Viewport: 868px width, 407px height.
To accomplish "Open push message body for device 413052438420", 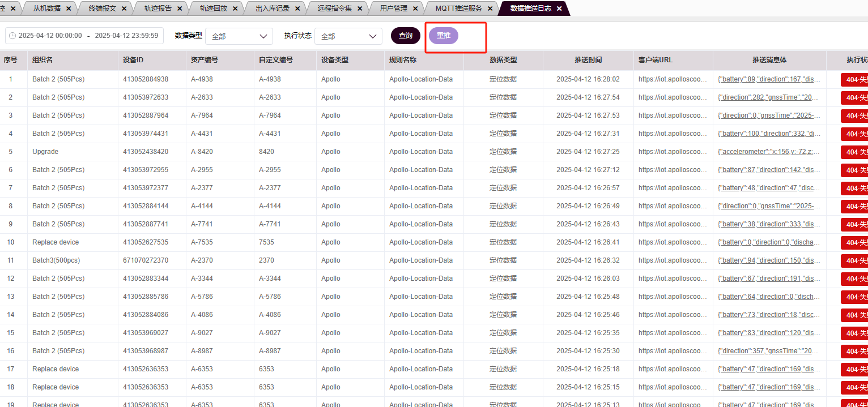I will (769, 152).
